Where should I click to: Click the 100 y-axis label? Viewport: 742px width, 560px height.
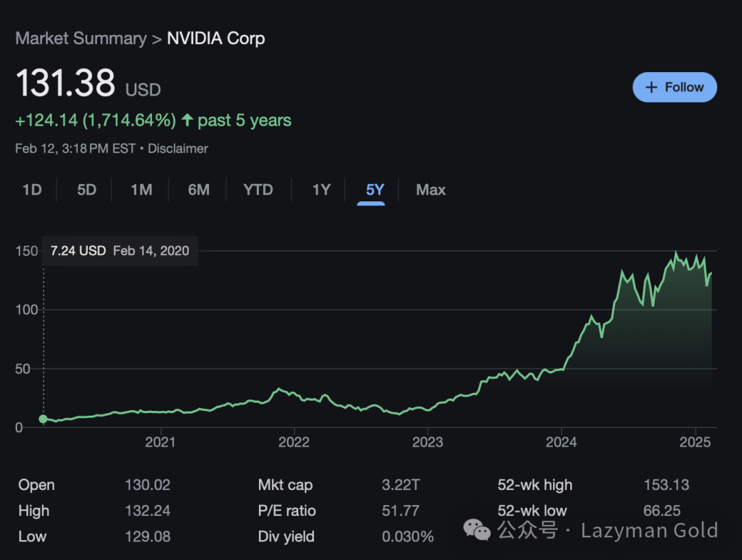click(27, 310)
